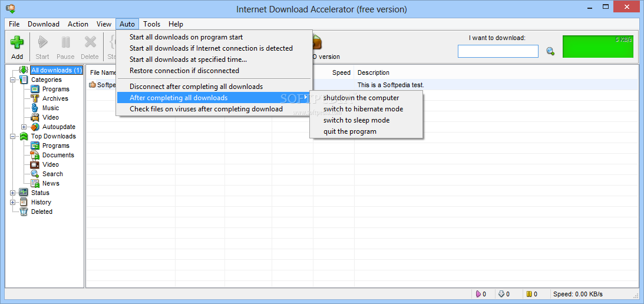Click the green Add download button
Viewport: 644px width, 304px height.
[x=17, y=47]
